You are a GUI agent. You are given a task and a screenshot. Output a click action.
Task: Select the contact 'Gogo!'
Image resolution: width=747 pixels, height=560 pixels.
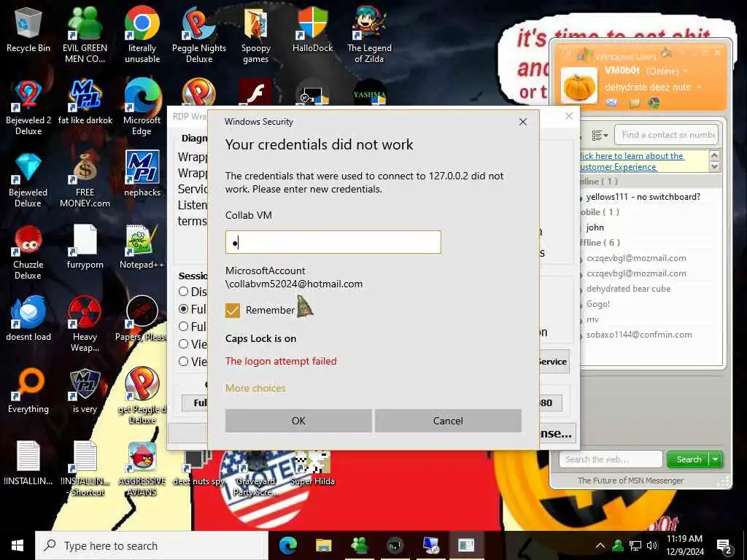click(x=598, y=304)
